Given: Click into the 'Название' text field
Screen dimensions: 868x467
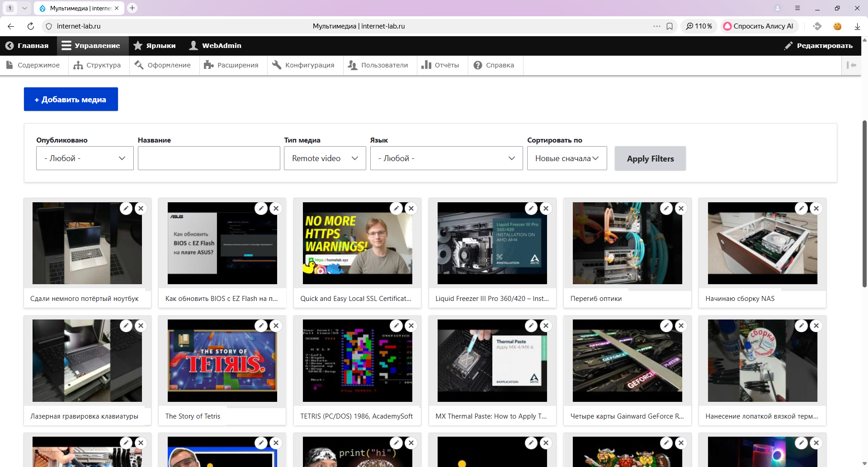Looking at the screenshot, I should pos(209,158).
